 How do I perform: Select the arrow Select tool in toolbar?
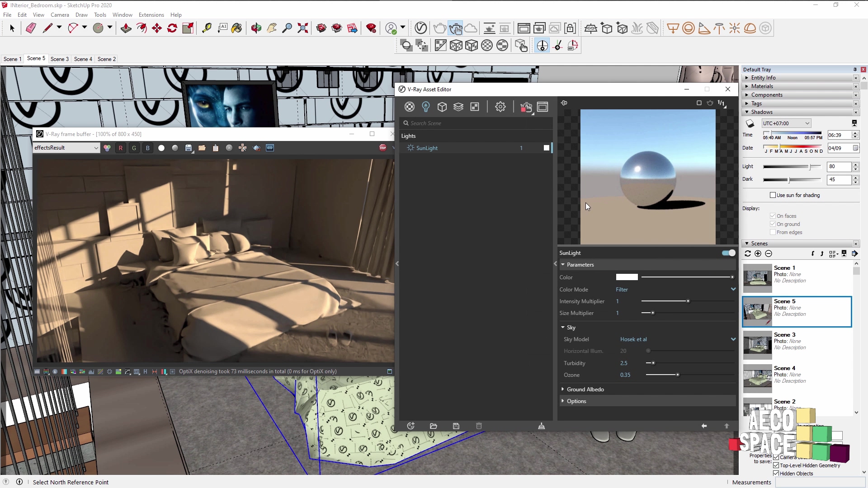(x=12, y=28)
